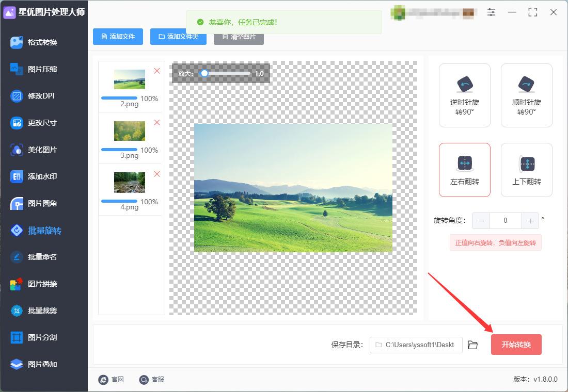Rotate counterclockwise 90° with 逆时针旋转90°
568x392 pixels.
click(x=465, y=95)
